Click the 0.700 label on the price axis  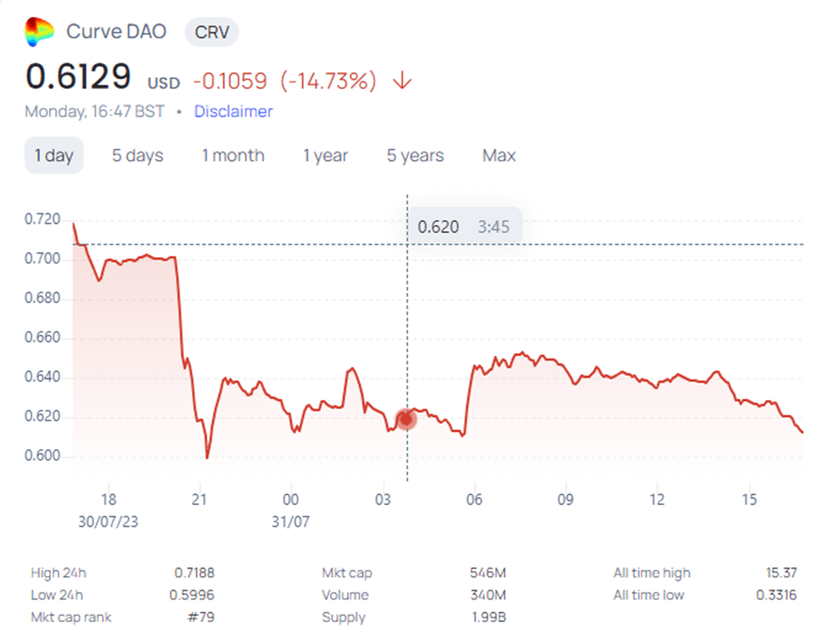pyautogui.click(x=43, y=259)
